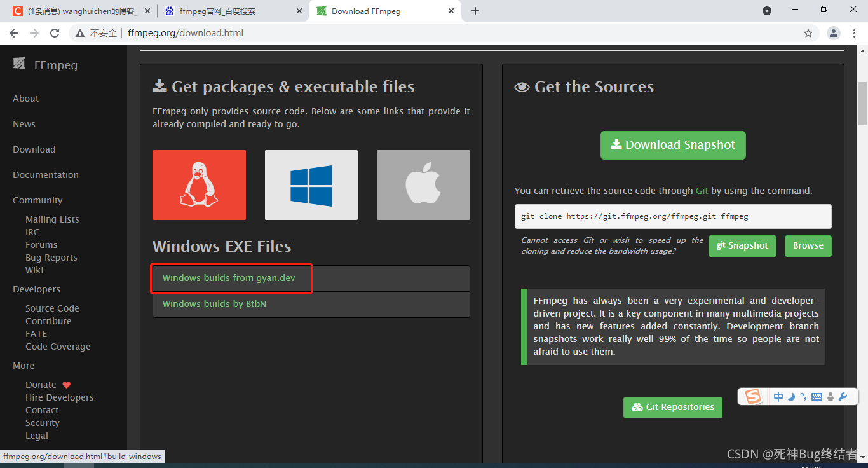Open the Developers section in sidebar

[x=36, y=289]
